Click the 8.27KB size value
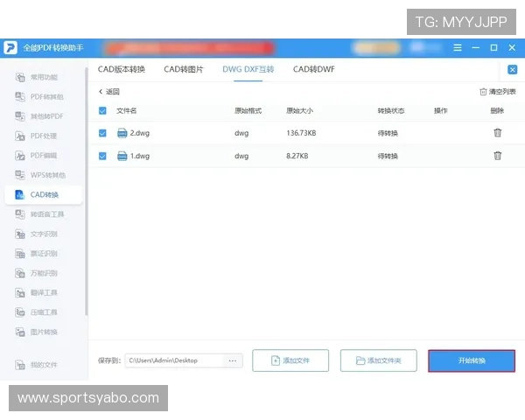Image resolution: width=525 pixels, height=420 pixels. [x=297, y=156]
